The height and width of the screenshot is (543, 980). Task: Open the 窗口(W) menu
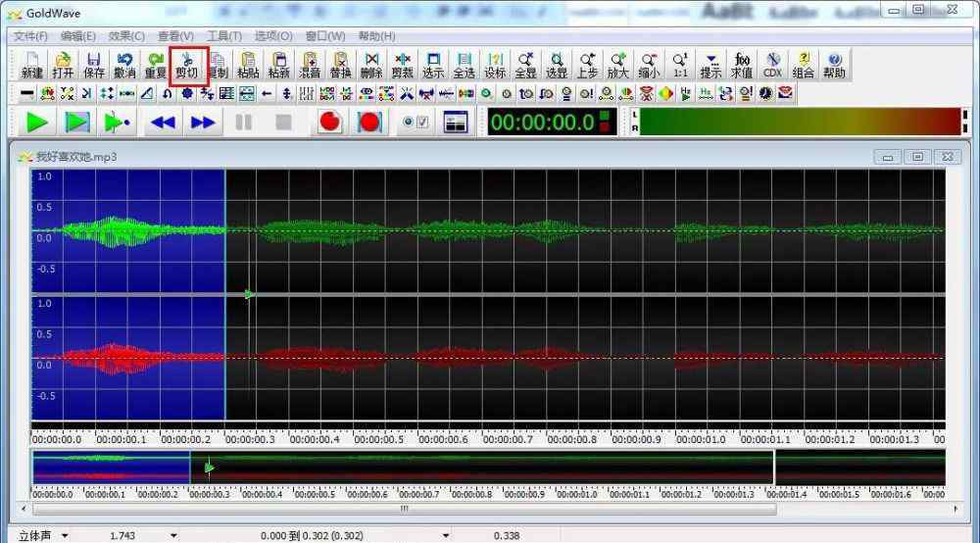pyautogui.click(x=325, y=36)
